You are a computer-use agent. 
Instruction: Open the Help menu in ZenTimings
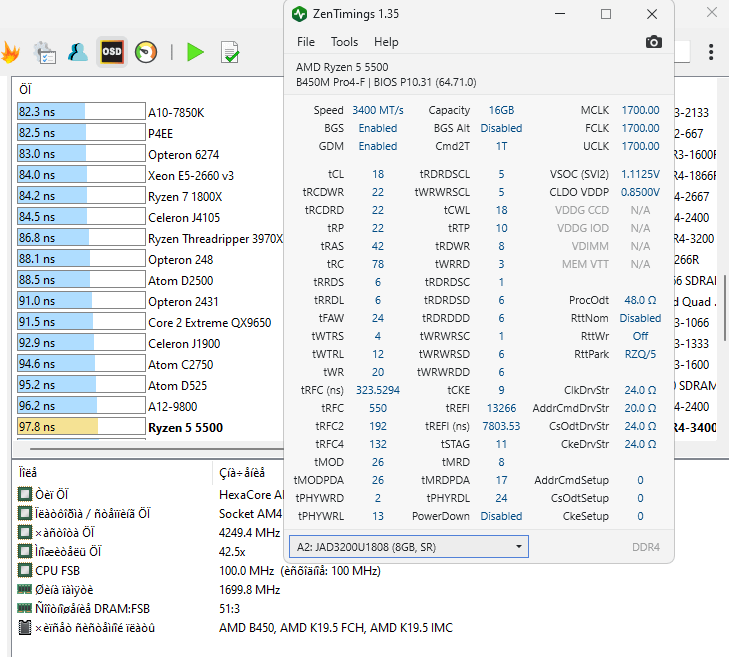(x=386, y=42)
